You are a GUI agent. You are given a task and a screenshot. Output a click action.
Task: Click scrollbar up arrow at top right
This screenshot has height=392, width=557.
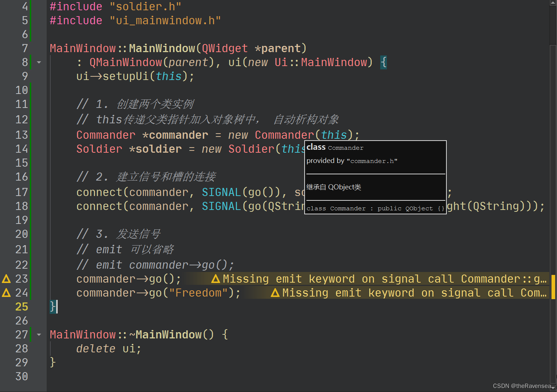[x=553, y=3]
